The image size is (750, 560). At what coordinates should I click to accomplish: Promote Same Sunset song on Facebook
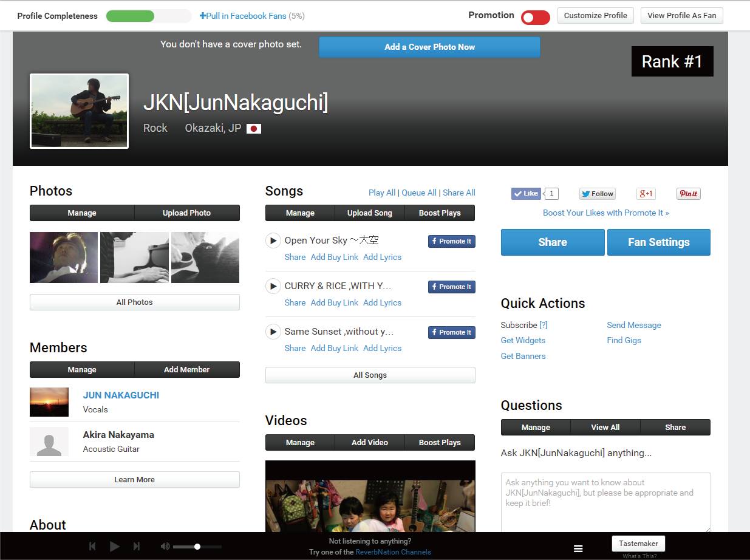click(x=451, y=332)
